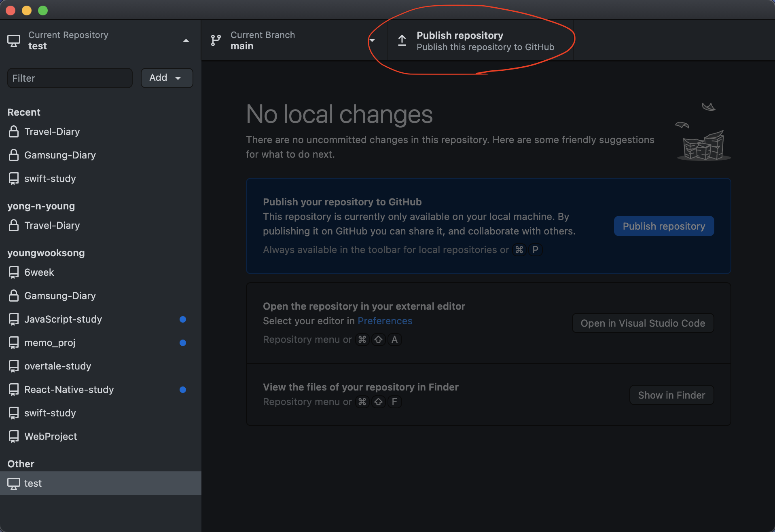This screenshot has width=775, height=532.
Task: Click the Show in Finder button
Action: (671, 395)
